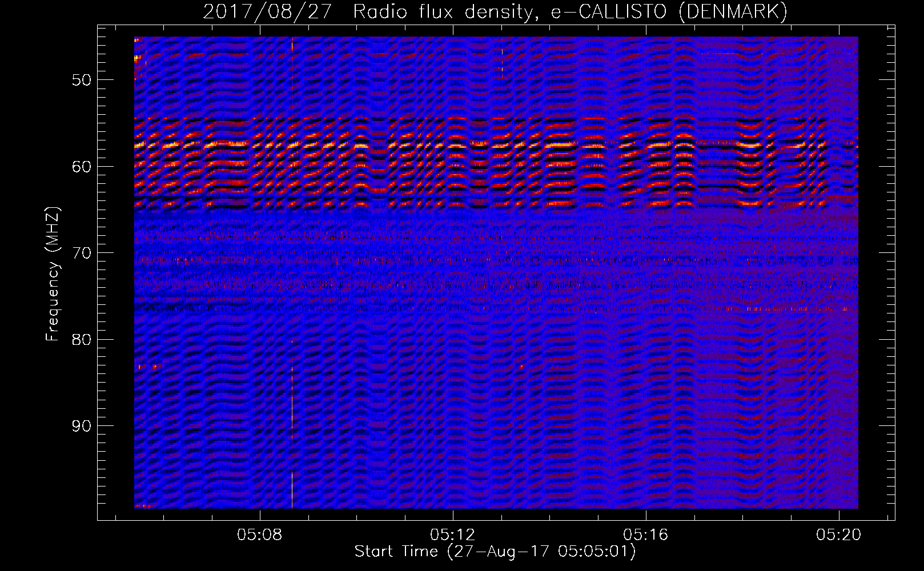Click the plot title 2017/08/27 Radio flux density

495,11
